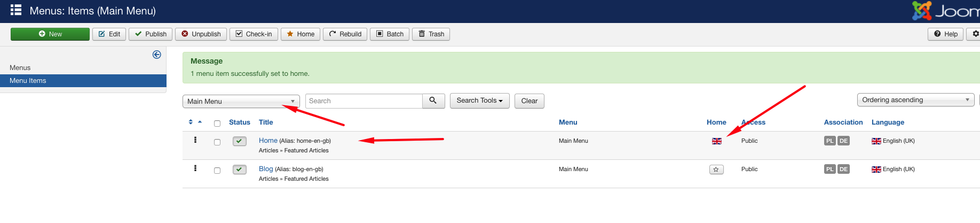Sort table by Menu column
The width and height of the screenshot is (980, 223).
[x=568, y=122]
